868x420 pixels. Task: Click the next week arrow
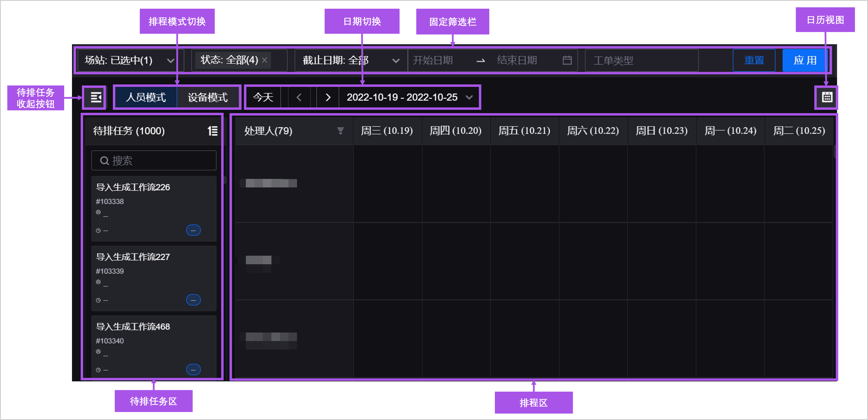tap(328, 97)
